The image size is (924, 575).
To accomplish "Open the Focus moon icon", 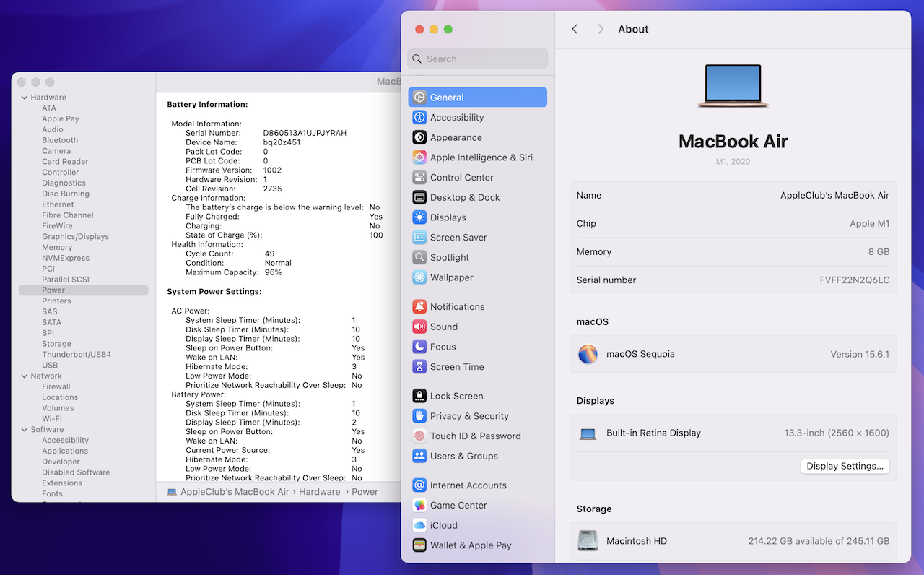I will [x=419, y=347].
